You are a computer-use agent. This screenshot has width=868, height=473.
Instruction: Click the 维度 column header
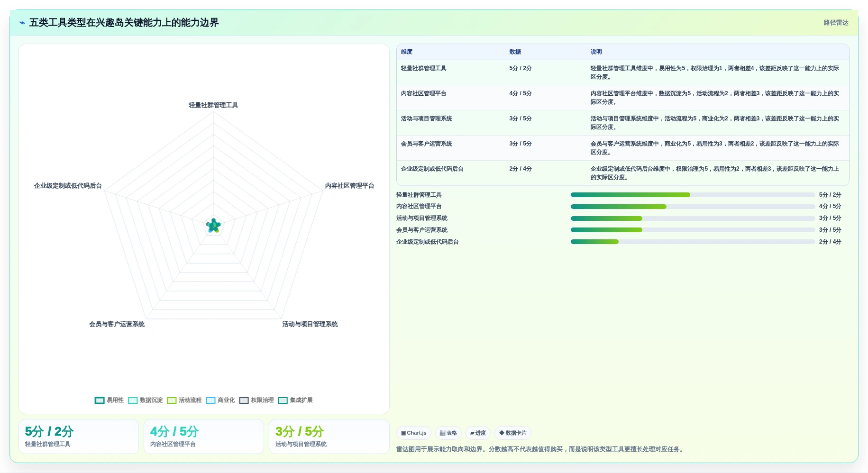pyautogui.click(x=407, y=52)
